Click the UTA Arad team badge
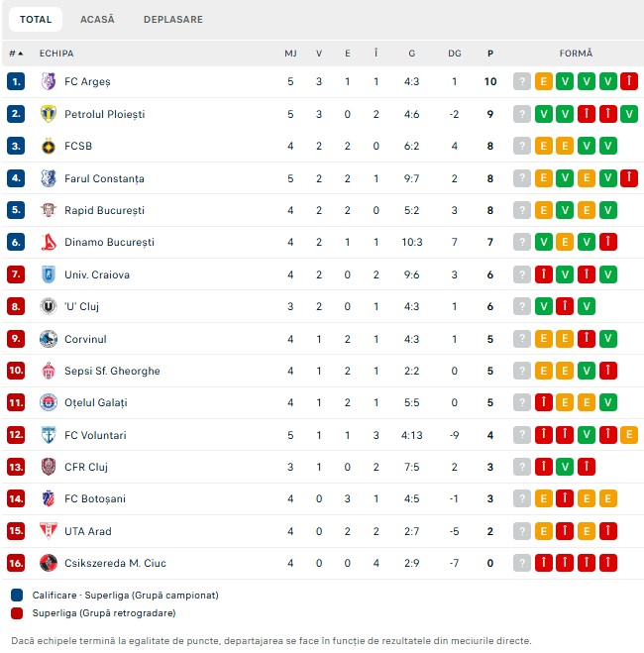The height and width of the screenshot is (653, 644). 49,531
